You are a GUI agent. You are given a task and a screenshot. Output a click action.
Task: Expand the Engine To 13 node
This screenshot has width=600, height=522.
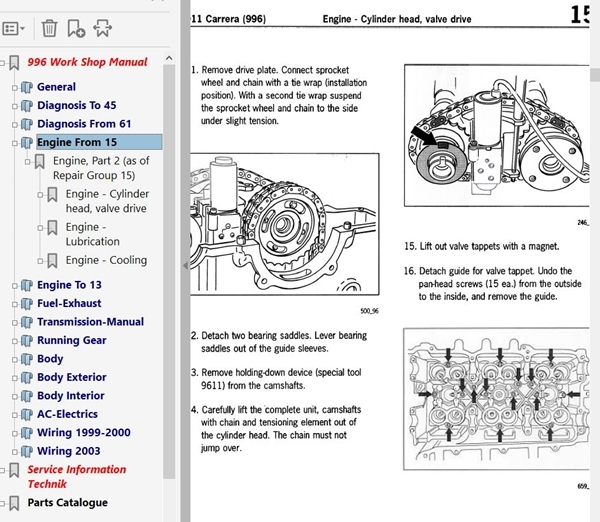15,286
